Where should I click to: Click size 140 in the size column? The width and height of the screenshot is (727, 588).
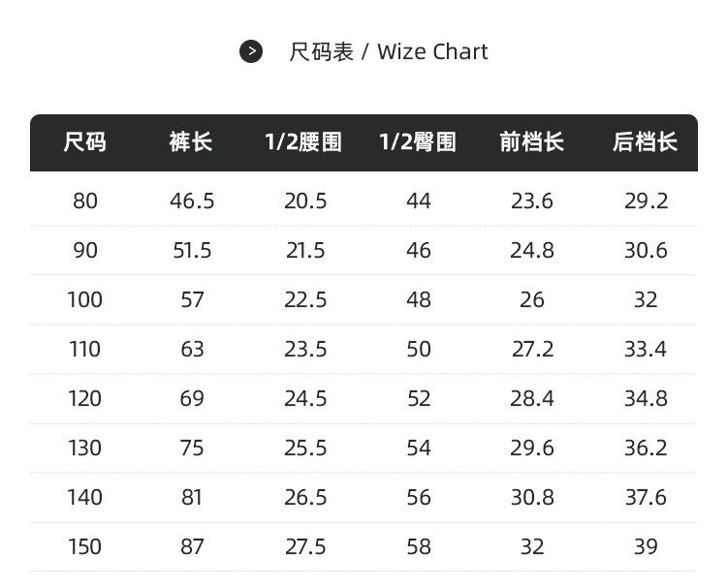[x=85, y=498]
